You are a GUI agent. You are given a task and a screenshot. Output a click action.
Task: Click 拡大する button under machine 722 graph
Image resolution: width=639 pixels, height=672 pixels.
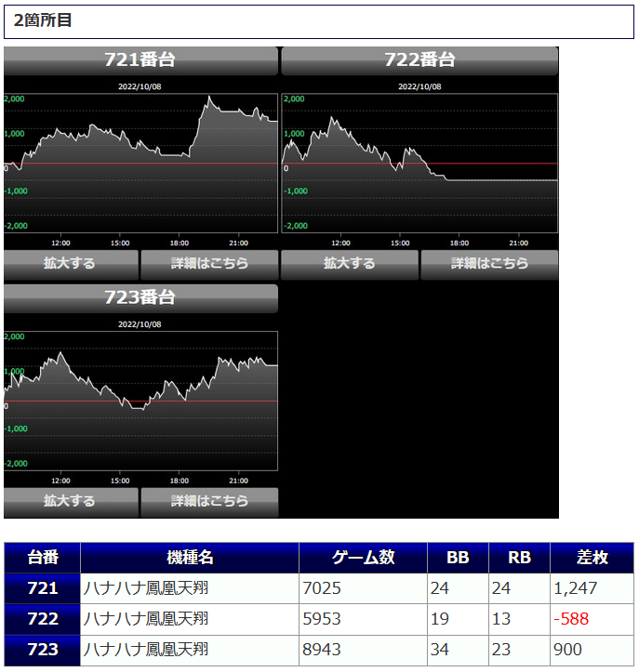point(350,265)
